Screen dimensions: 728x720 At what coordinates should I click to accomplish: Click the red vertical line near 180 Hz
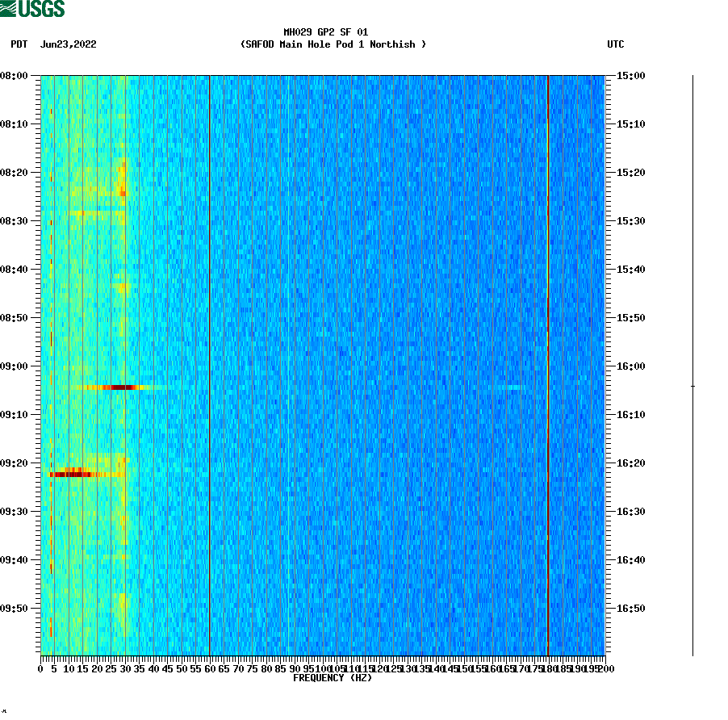(548, 363)
